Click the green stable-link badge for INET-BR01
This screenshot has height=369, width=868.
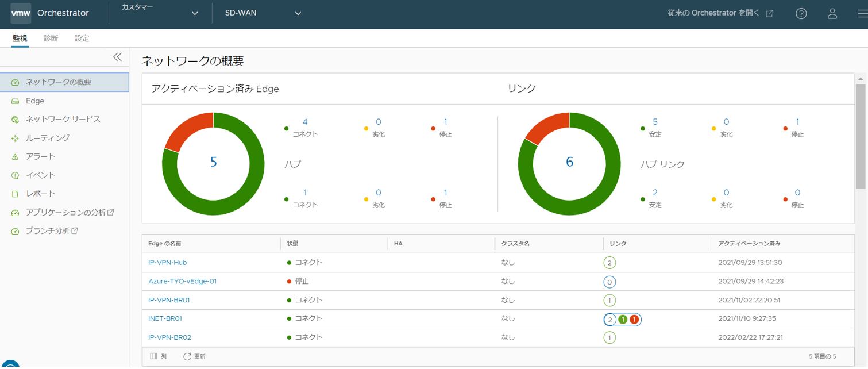coord(623,319)
